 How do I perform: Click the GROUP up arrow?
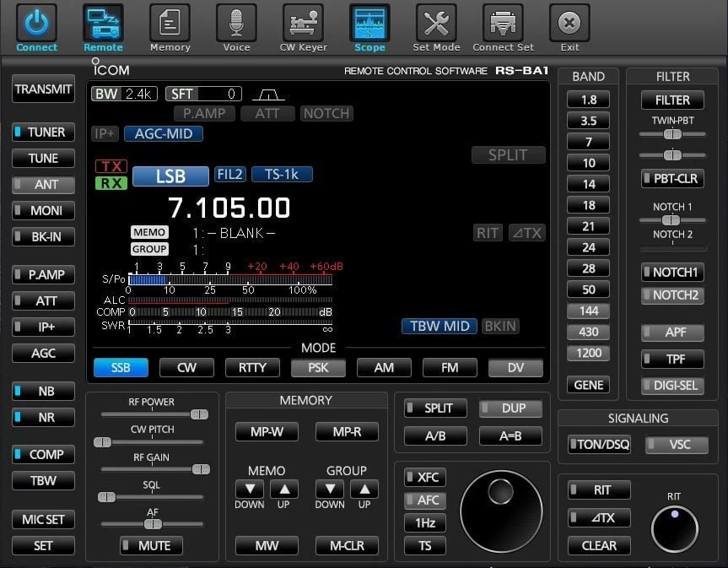[x=364, y=489]
